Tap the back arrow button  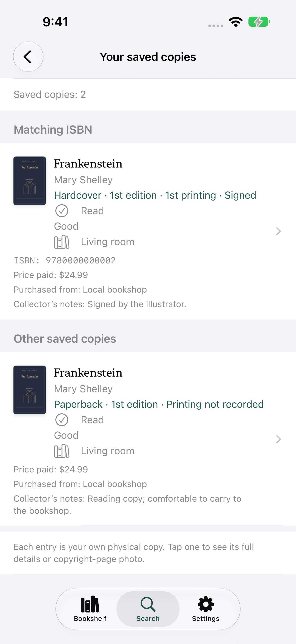tap(28, 57)
